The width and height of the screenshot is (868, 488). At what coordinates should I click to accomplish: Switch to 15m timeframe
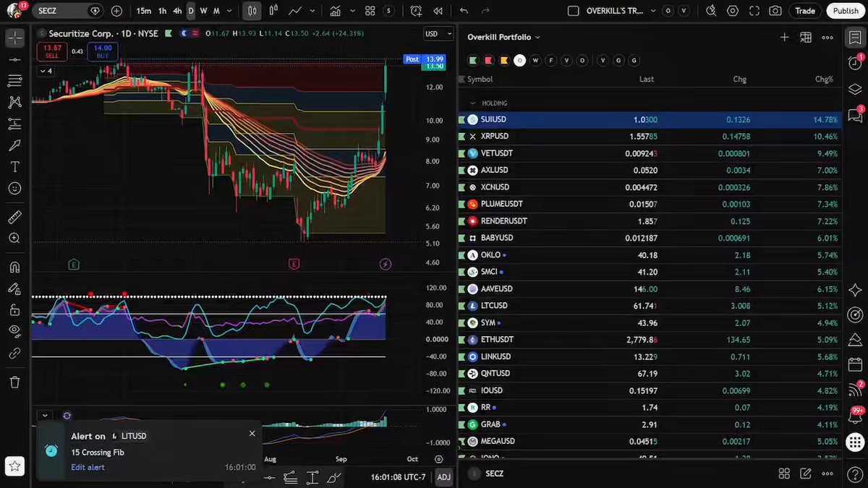point(144,11)
